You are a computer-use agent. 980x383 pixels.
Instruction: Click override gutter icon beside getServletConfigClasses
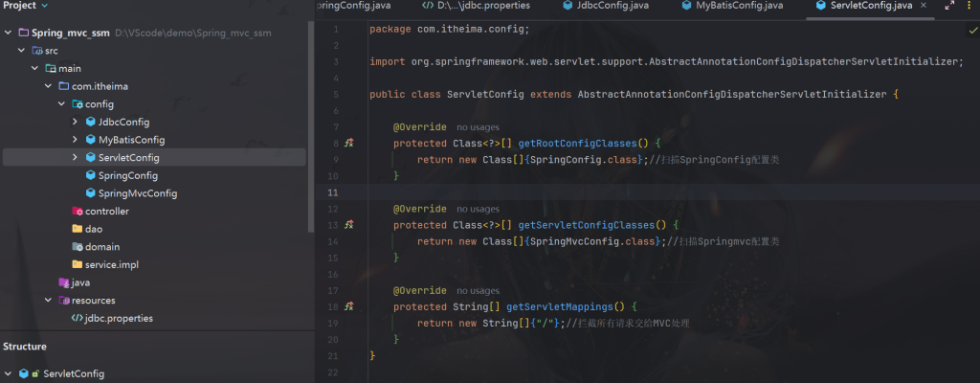pos(349,225)
